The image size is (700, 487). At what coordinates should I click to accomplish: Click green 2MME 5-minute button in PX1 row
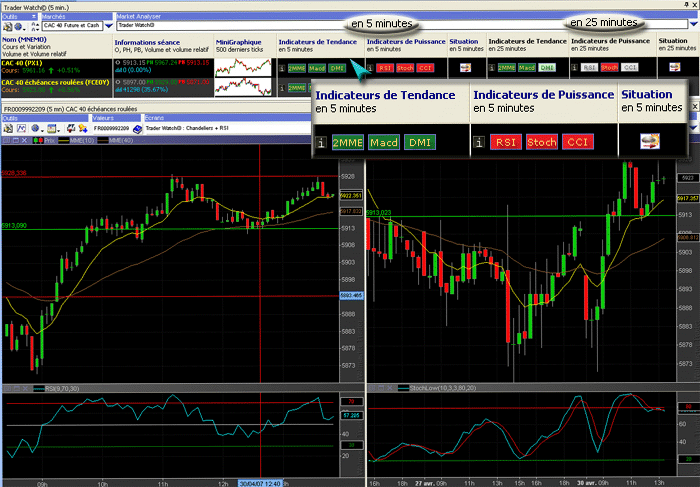pos(296,68)
